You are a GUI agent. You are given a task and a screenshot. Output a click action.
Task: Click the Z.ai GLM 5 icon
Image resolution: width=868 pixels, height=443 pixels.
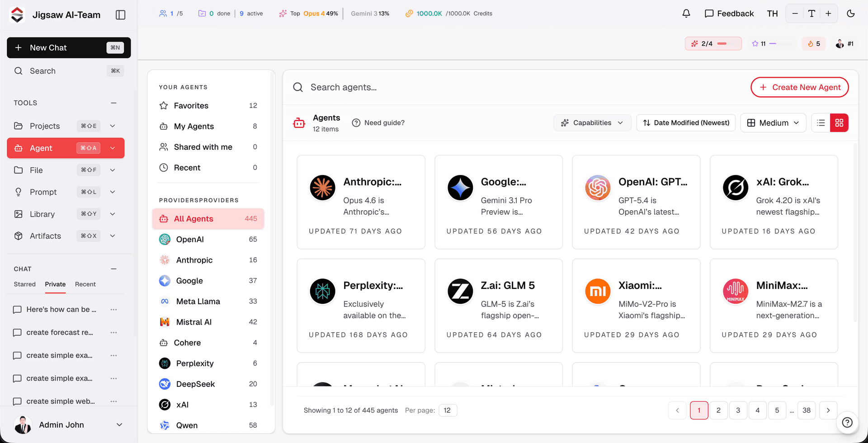[x=460, y=291]
